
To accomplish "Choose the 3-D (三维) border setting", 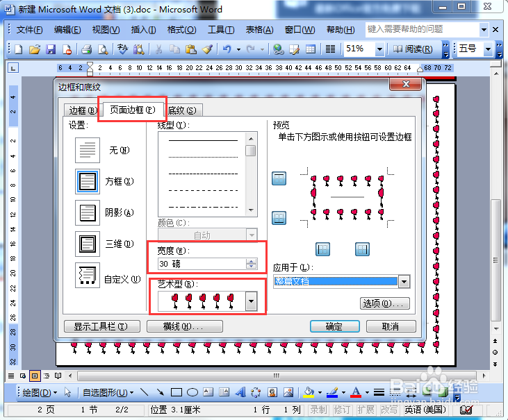I will click(88, 244).
